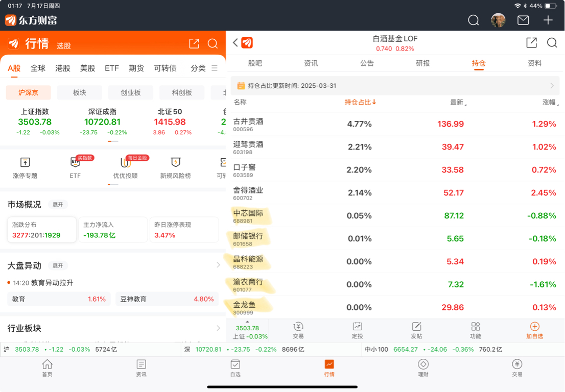Open the user avatar profile

pos(498,20)
